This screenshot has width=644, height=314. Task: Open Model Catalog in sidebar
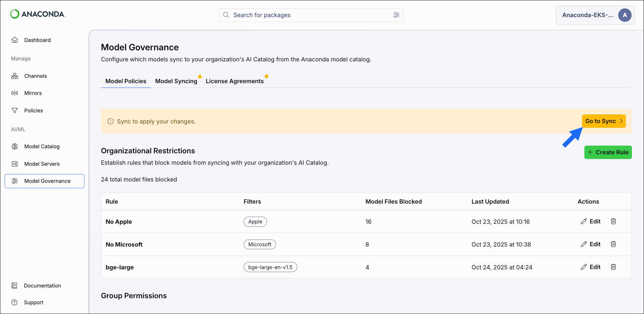(42, 147)
